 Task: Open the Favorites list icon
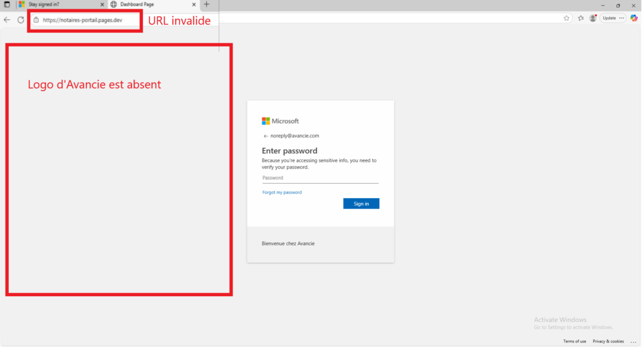[x=580, y=18]
